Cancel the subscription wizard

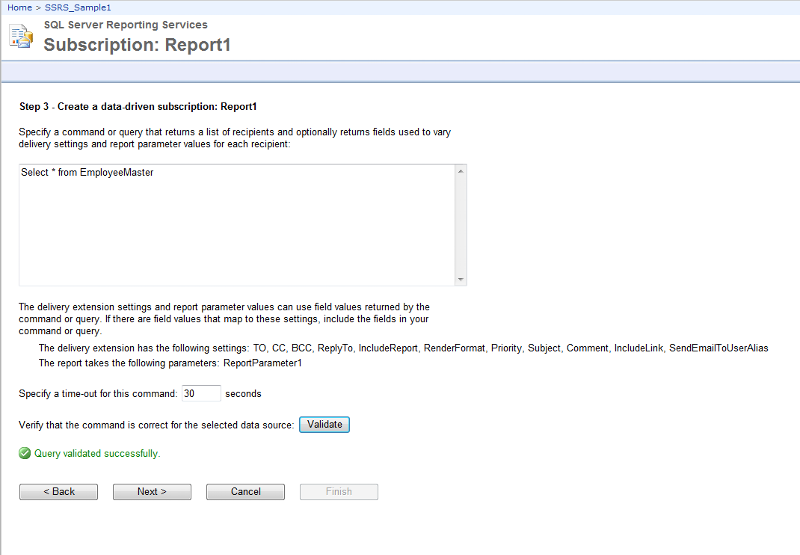[245, 492]
